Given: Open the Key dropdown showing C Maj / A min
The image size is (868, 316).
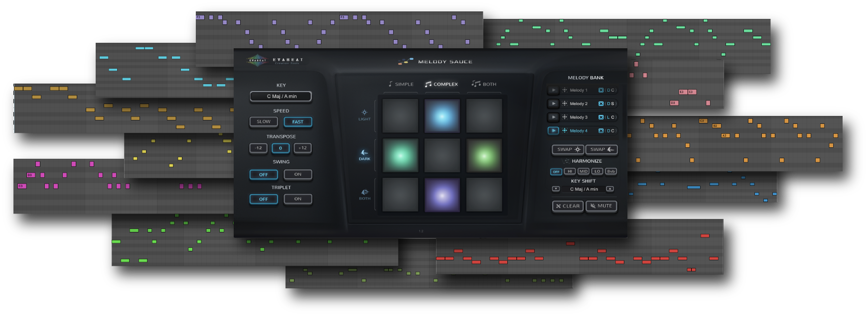Looking at the screenshot, I should [x=281, y=96].
